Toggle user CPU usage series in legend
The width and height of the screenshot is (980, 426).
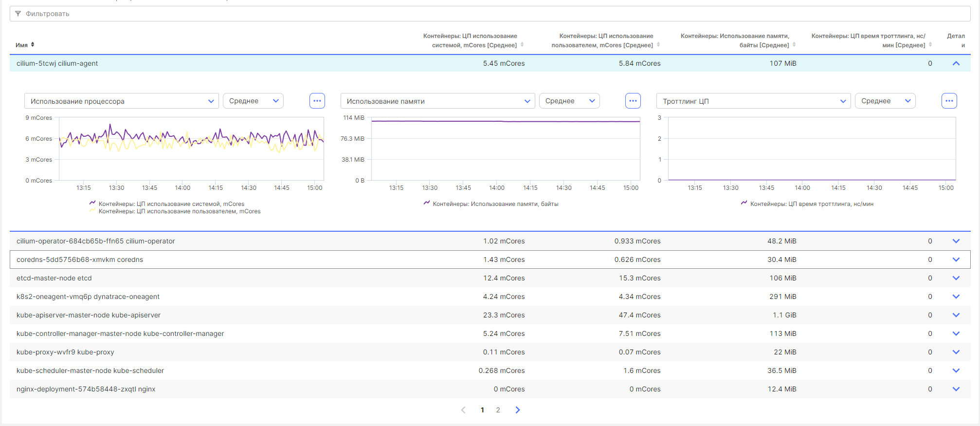point(179,211)
